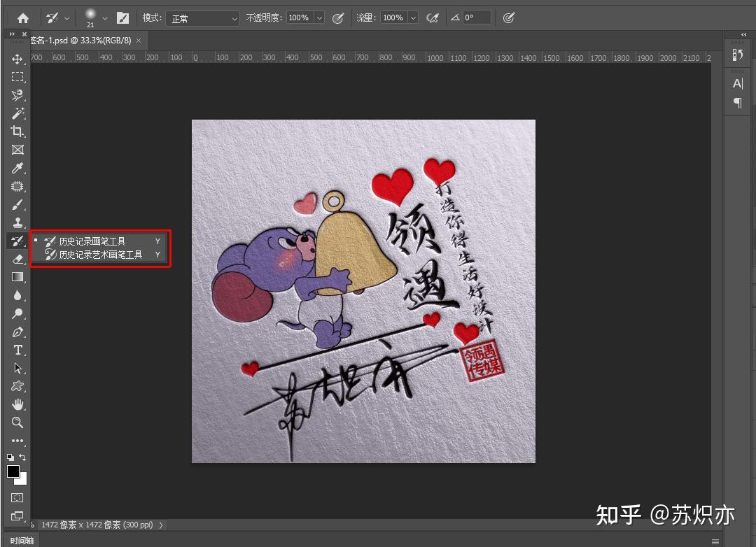The image size is (756, 547).
Task: Open the 模式 blending mode dropdown
Action: pyautogui.click(x=203, y=18)
